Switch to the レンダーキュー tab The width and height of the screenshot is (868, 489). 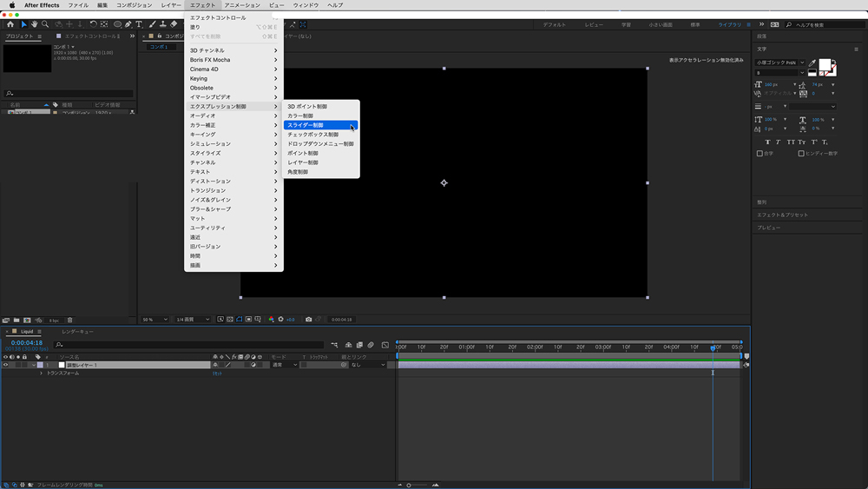pos(77,332)
